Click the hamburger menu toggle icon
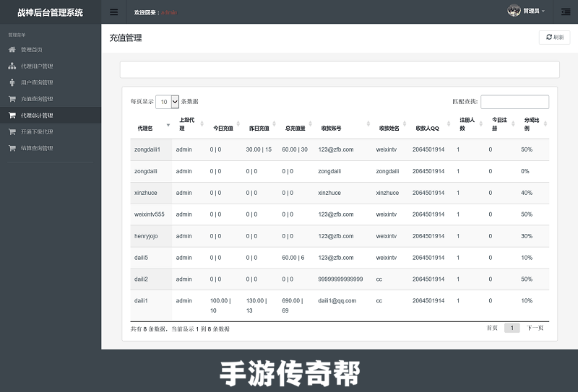The height and width of the screenshot is (392, 578). (x=114, y=12)
